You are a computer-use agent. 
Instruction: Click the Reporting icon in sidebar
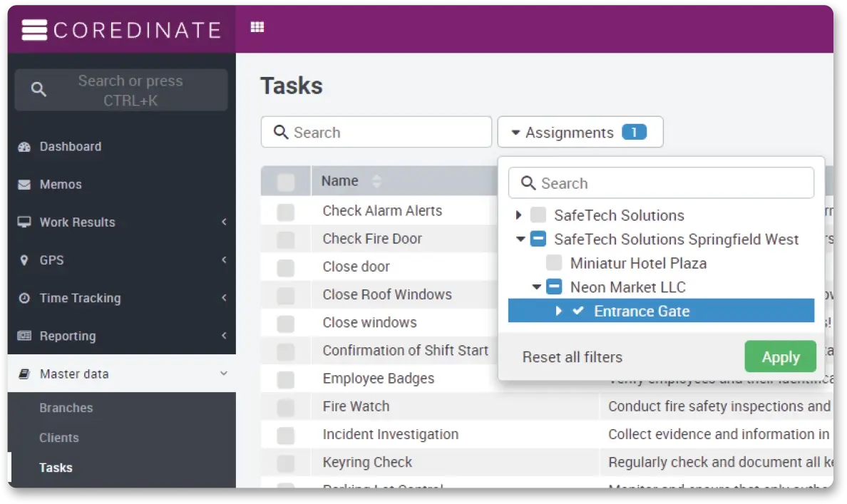point(25,336)
